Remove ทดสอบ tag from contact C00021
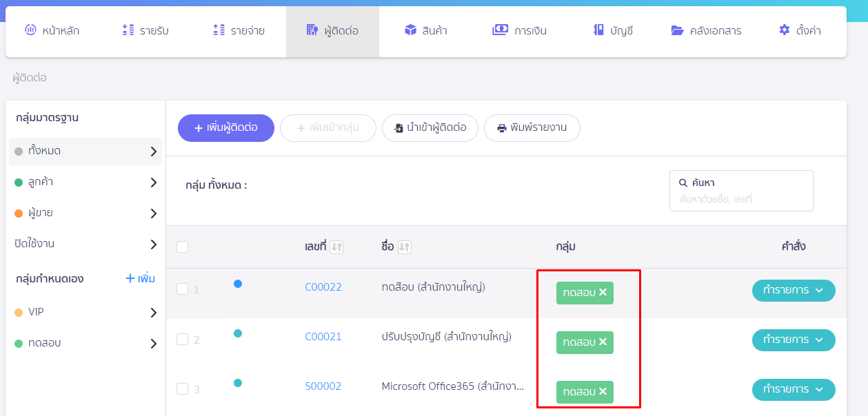 point(603,342)
